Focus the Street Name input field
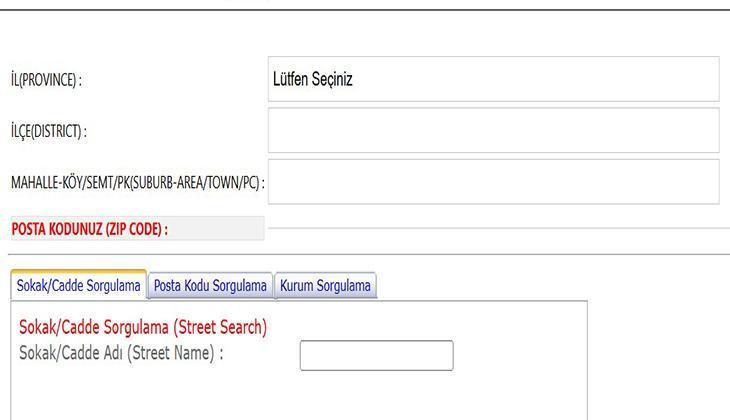Screen dimensions: 730x420 pos(376,355)
